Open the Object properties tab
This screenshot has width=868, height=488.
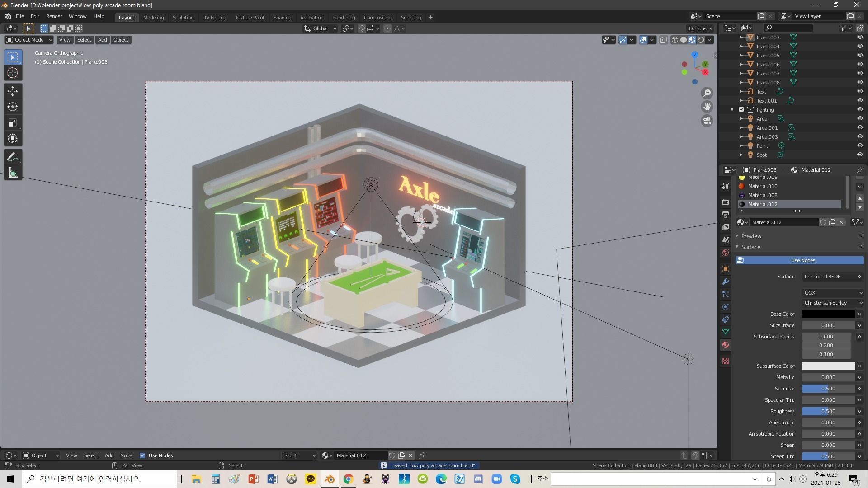726,269
